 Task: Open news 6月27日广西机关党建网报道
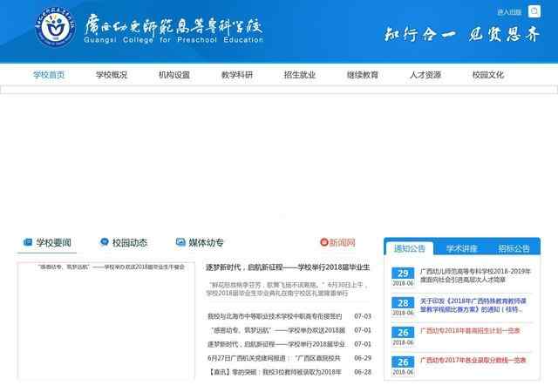(x=274, y=358)
